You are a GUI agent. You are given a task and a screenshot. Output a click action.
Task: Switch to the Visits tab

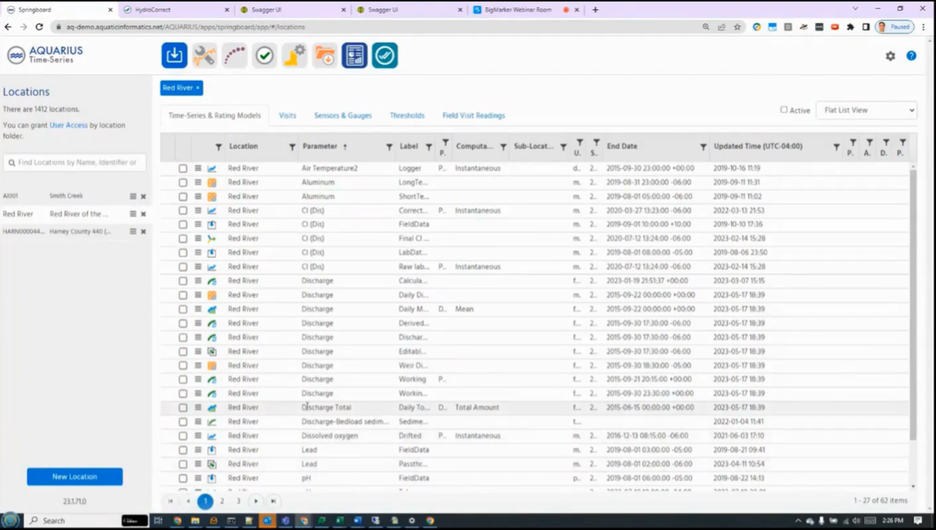pos(287,116)
